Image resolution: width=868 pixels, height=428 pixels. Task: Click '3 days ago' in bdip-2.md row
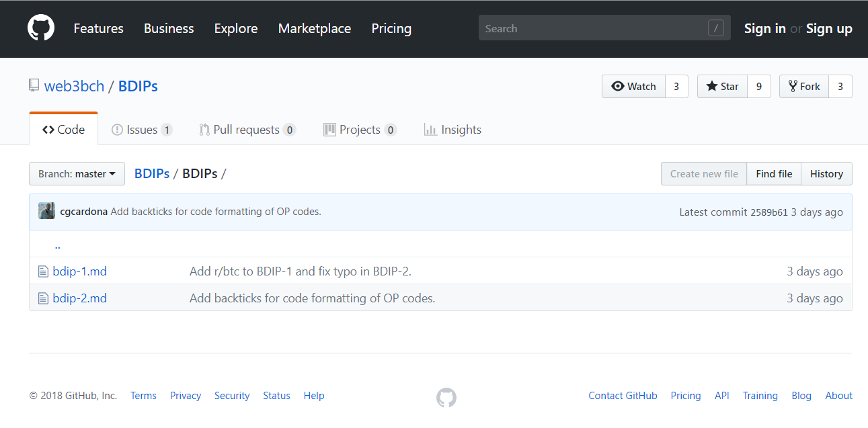[x=815, y=298]
